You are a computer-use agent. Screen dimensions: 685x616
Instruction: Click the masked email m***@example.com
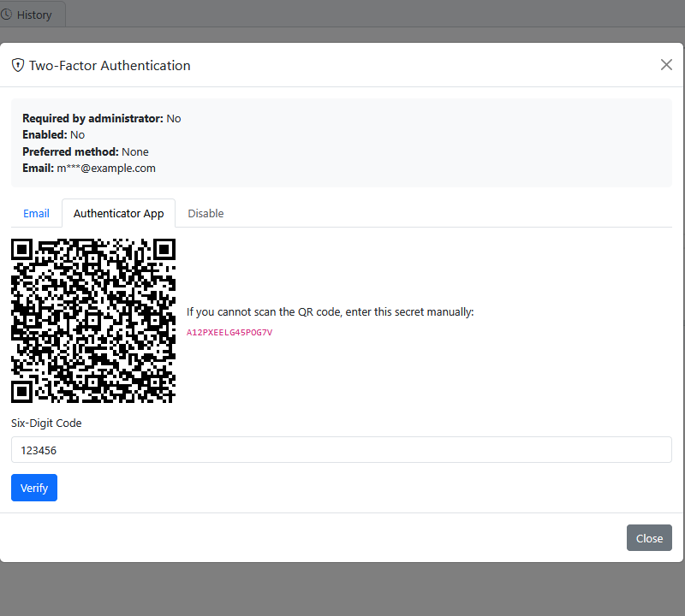click(x=106, y=168)
